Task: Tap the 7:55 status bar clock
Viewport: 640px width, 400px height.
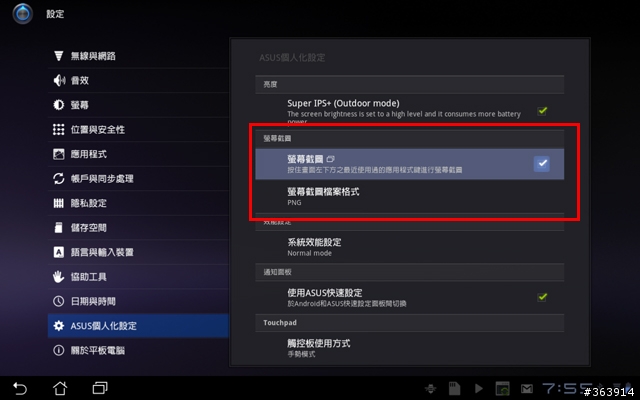Action: point(567,388)
